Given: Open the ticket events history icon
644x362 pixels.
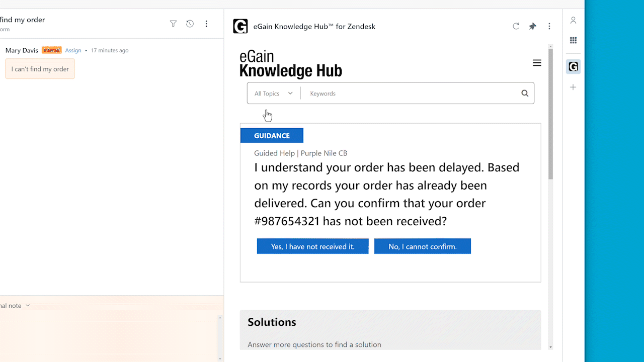Looking at the screenshot, I should 190,24.
